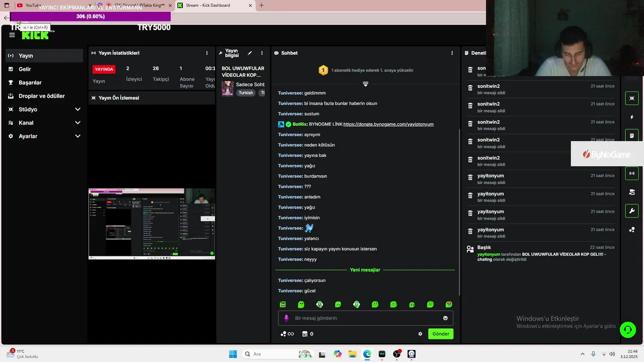Click Yeni mesajlar divider to jump
644x362 pixels.
[365, 270]
